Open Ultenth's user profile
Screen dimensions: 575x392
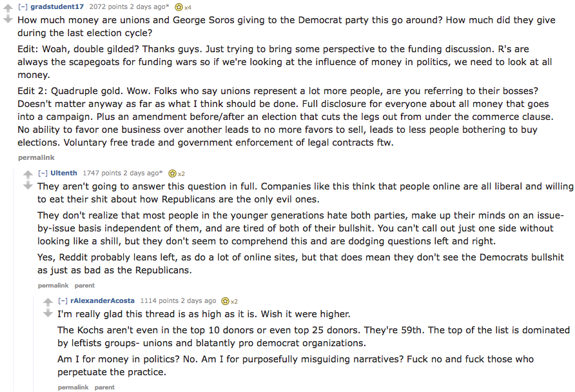coord(64,173)
